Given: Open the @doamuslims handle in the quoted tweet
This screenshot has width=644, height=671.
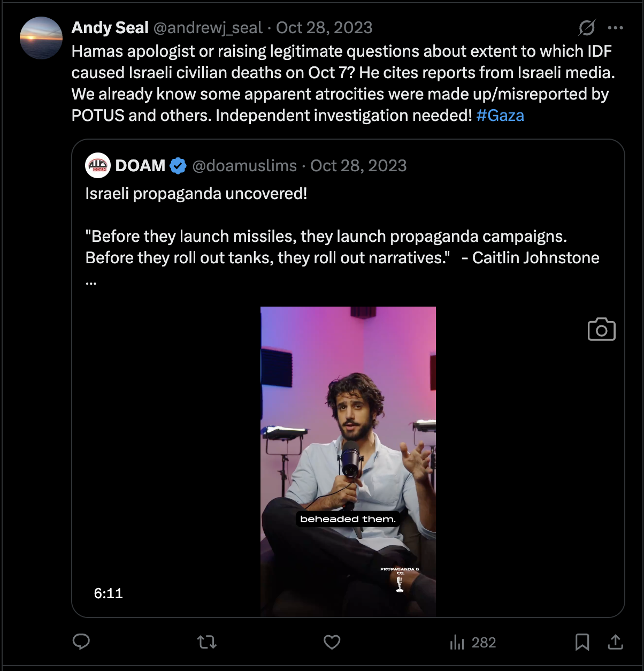Looking at the screenshot, I should coord(244,166).
